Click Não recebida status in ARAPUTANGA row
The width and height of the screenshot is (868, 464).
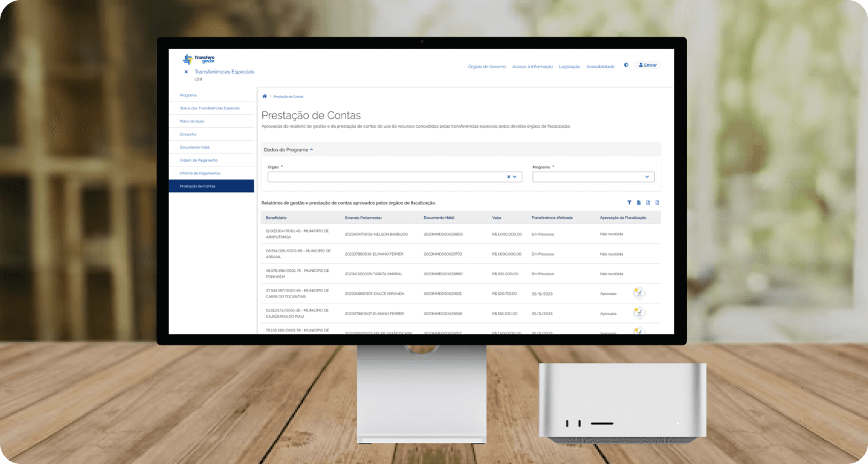611,234
